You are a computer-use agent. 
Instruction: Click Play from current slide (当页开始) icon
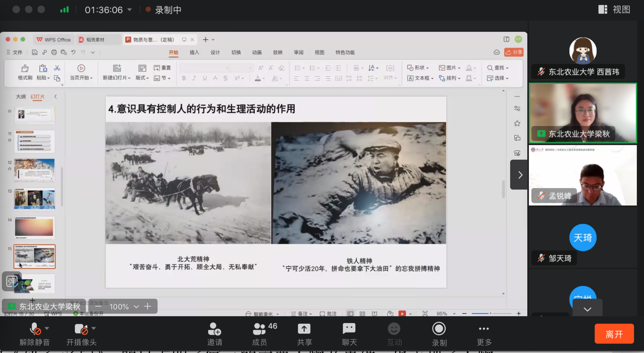[x=81, y=69]
